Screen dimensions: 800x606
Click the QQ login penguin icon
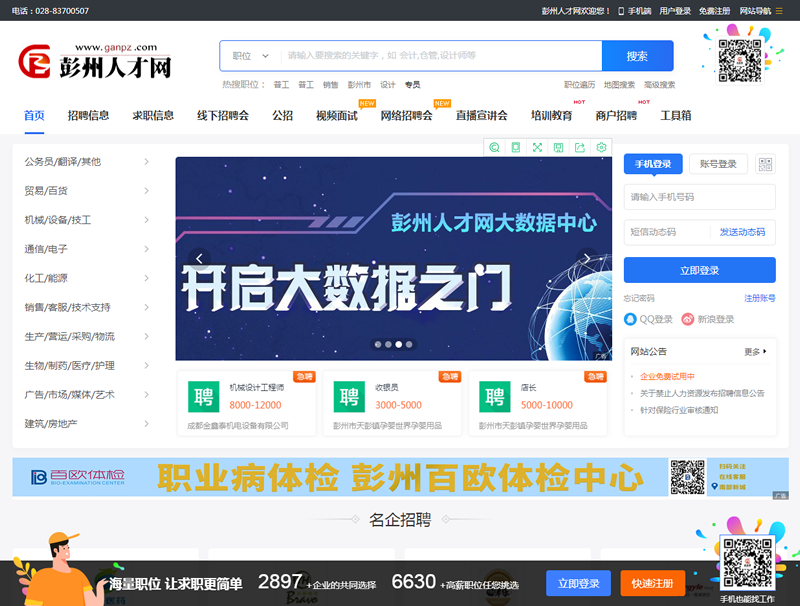[630, 319]
